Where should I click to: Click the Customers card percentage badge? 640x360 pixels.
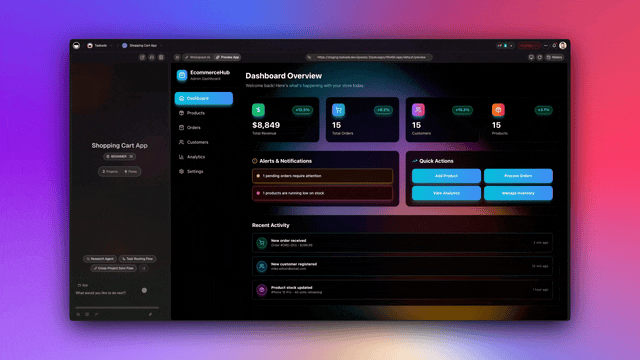tap(462, 110)
